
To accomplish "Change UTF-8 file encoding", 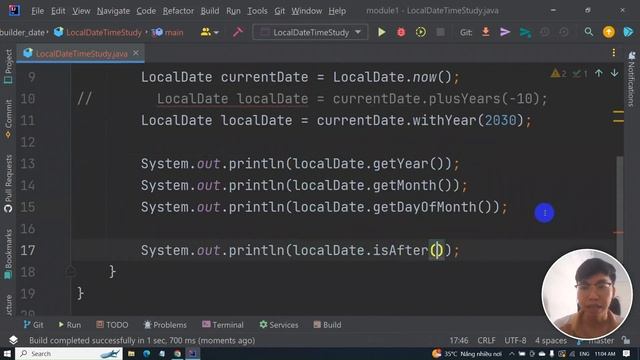I will tap(515, 340).
